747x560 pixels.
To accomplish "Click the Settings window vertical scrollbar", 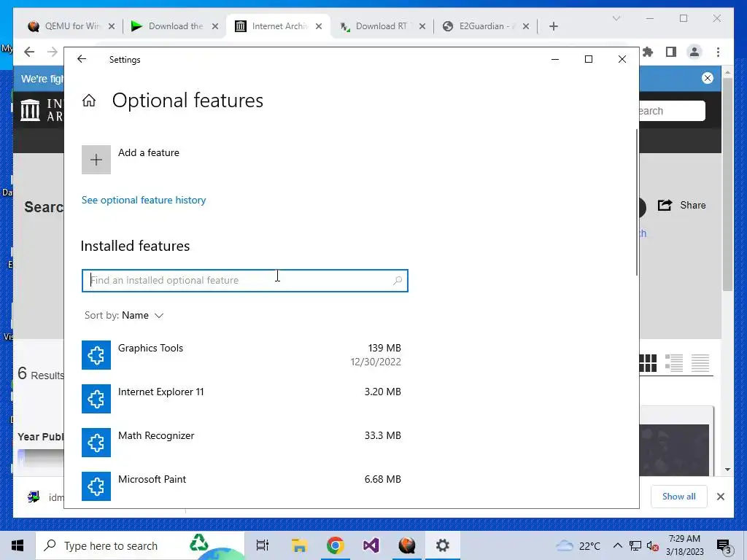I will coord(636,202).
